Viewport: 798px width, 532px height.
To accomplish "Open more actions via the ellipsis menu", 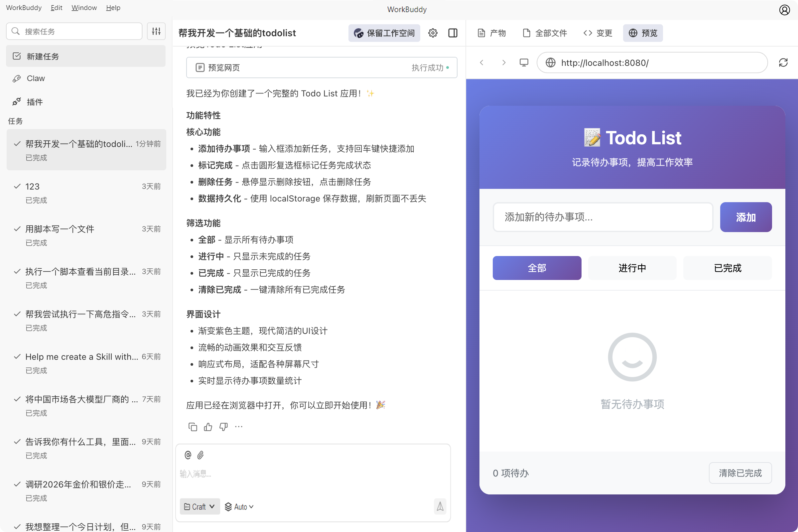I will pos(238,427).
